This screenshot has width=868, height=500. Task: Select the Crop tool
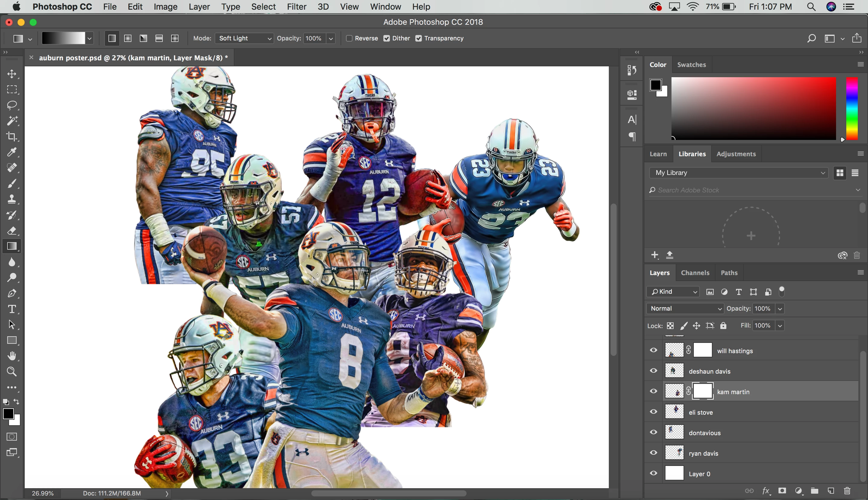(x=12, y=137)
